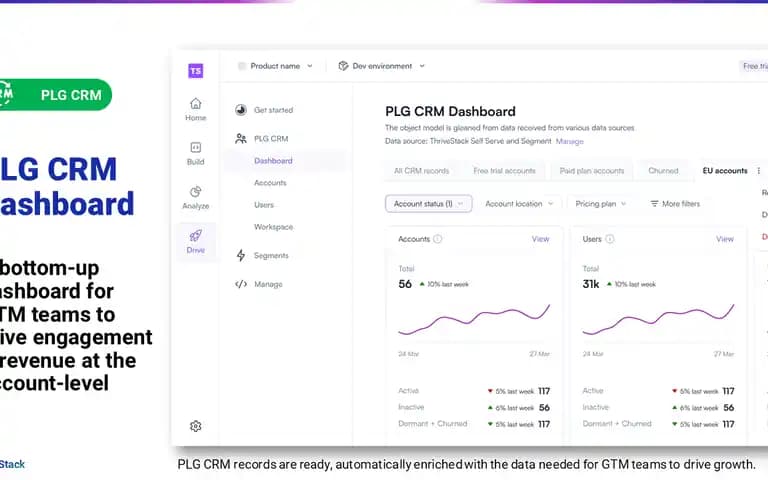Open the Account location filter

pyautogui.click(x=519, y=204)
